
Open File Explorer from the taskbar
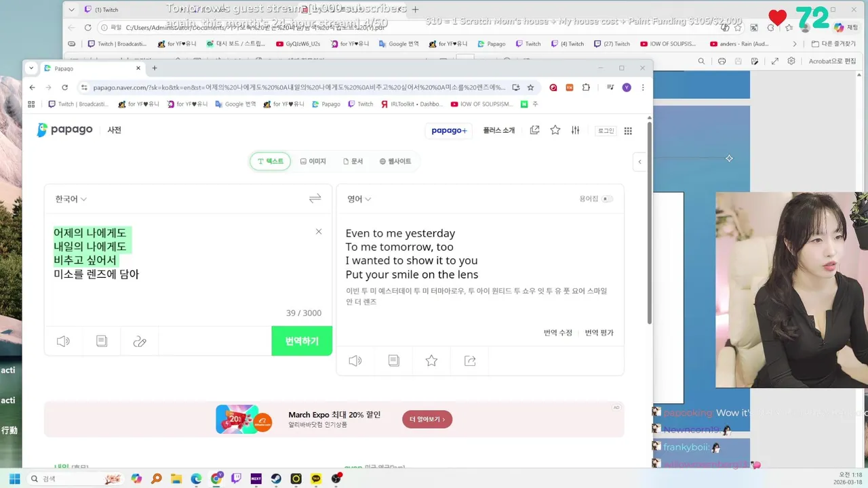click(176, 479)
